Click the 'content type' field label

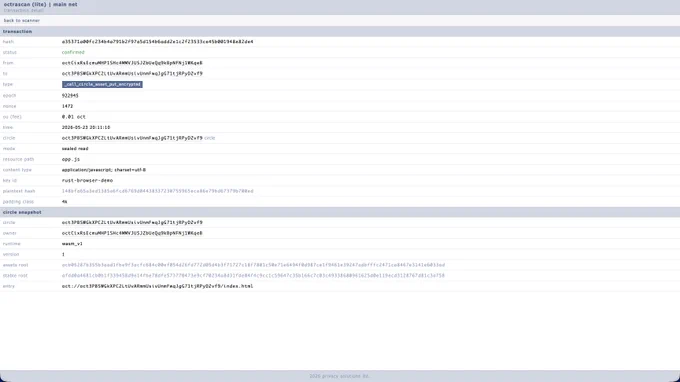pos(17,170)
